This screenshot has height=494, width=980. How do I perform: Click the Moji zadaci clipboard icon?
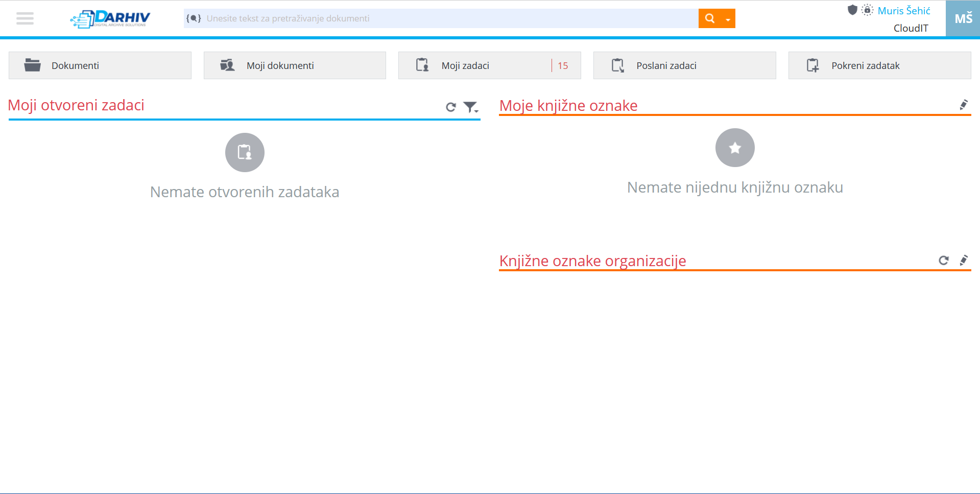(x=422, y=65)
